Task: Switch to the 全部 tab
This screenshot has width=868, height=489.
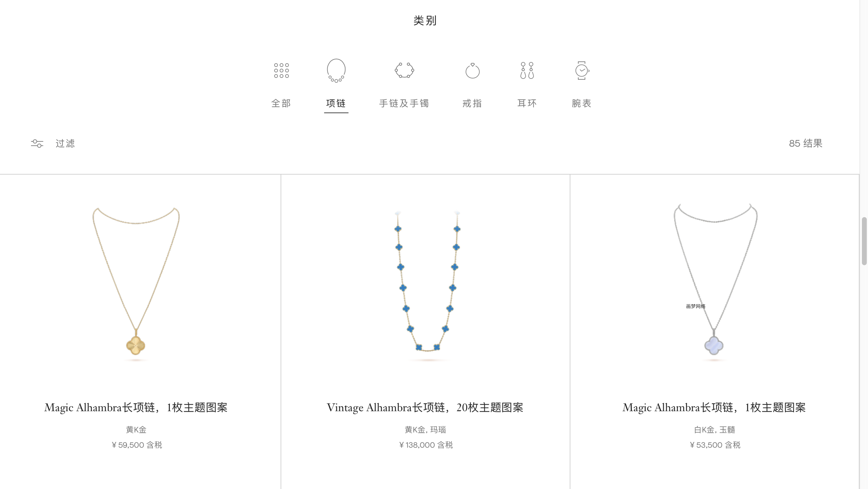Action: pyautogui.click(x=281, y=103)
